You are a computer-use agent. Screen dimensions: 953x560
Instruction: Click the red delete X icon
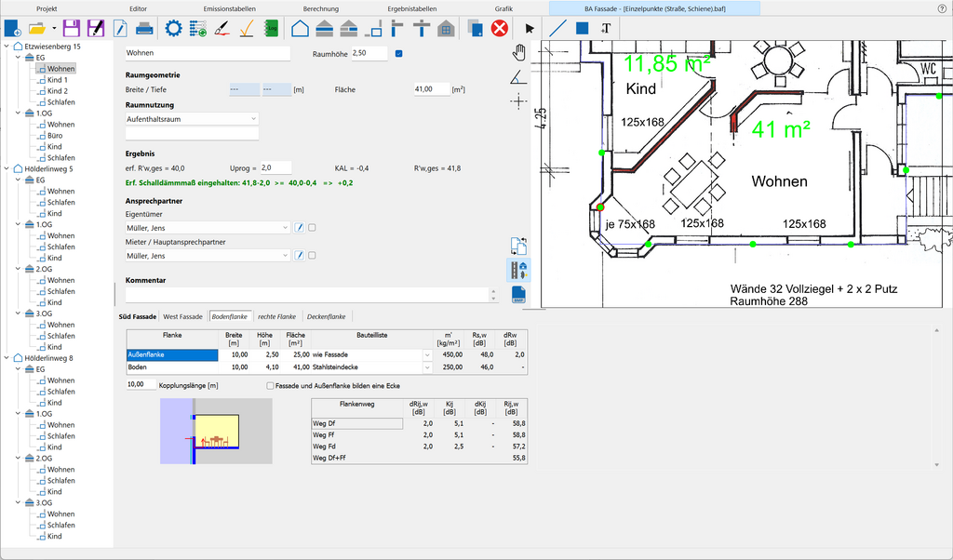(500, 28)
